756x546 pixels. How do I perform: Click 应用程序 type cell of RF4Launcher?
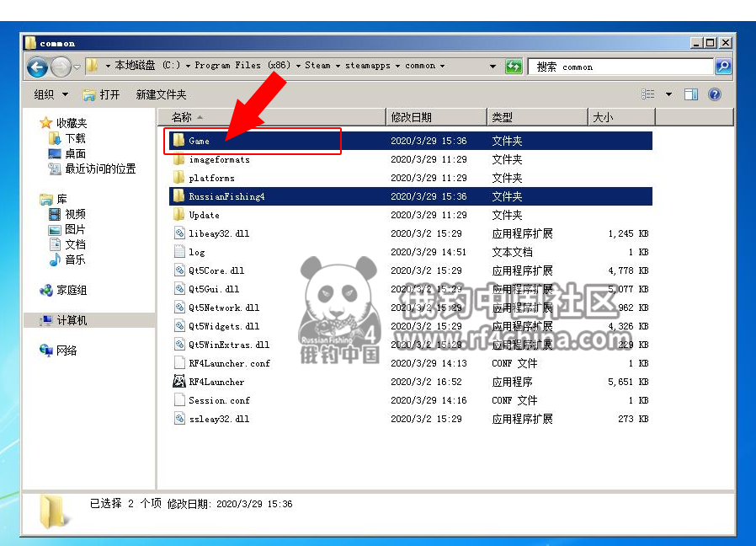coord(512,382)
